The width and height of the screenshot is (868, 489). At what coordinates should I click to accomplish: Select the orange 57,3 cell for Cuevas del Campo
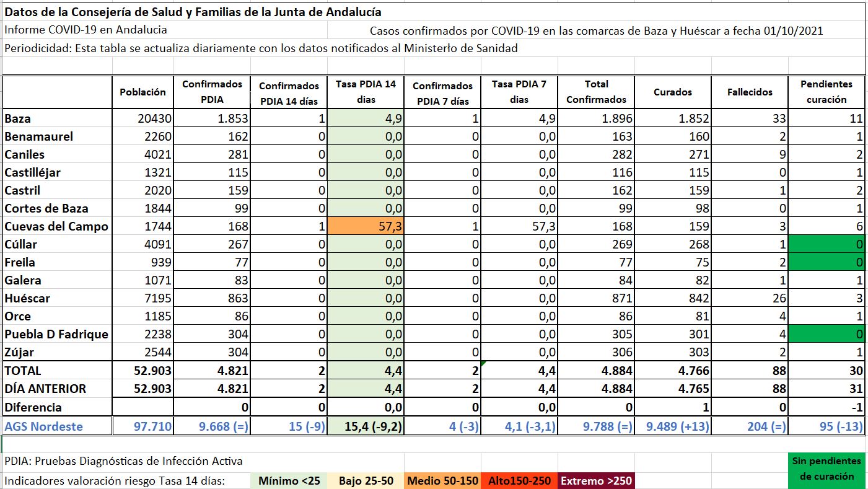[366, 227]
